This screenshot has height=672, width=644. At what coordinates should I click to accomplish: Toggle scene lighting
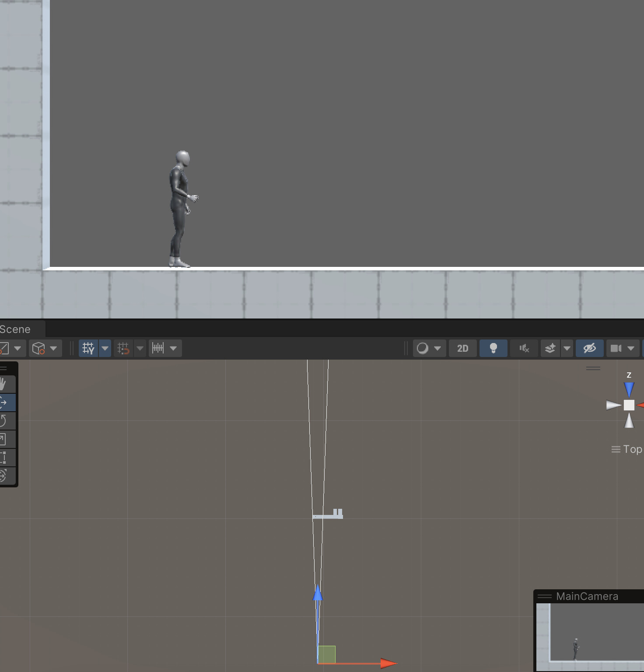493,348
